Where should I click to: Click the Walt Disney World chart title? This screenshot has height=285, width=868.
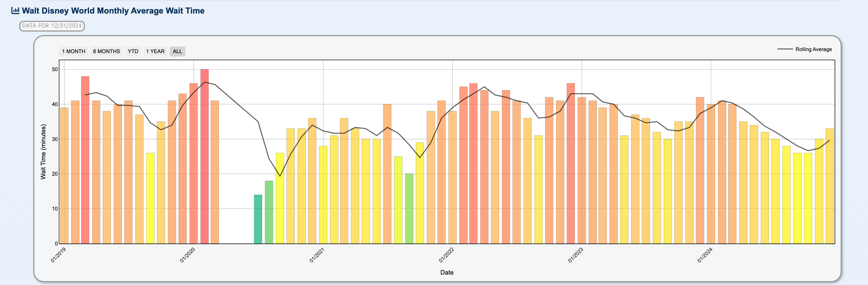tap(113, 11)
